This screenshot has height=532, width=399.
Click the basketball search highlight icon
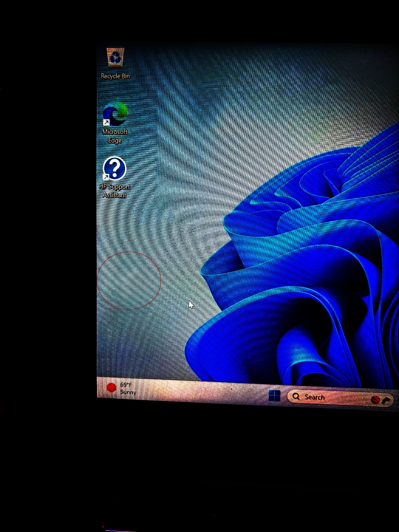pos(375,400)
